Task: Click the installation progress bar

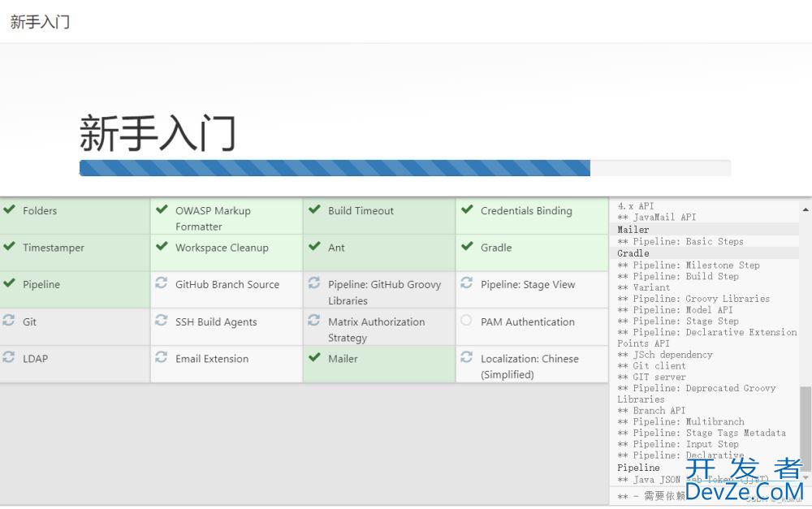Action: [405, 168]
